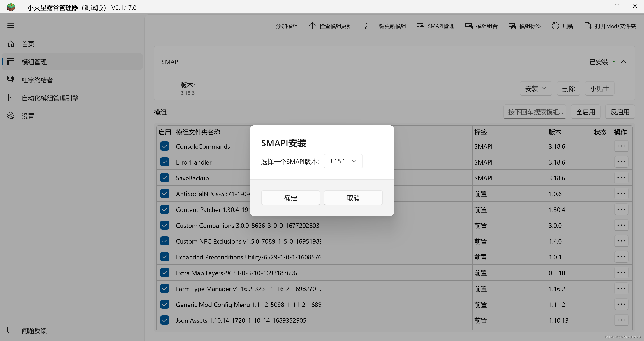This screenshot has width=644, height=341.
Task: Click the settings gear icon
Action: click(x=11, y=116)
